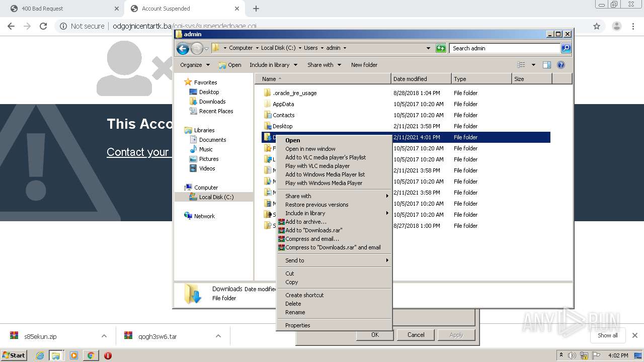Bookmark this page with the star icon
Screen dimensions: 644x362
point(597,26)
